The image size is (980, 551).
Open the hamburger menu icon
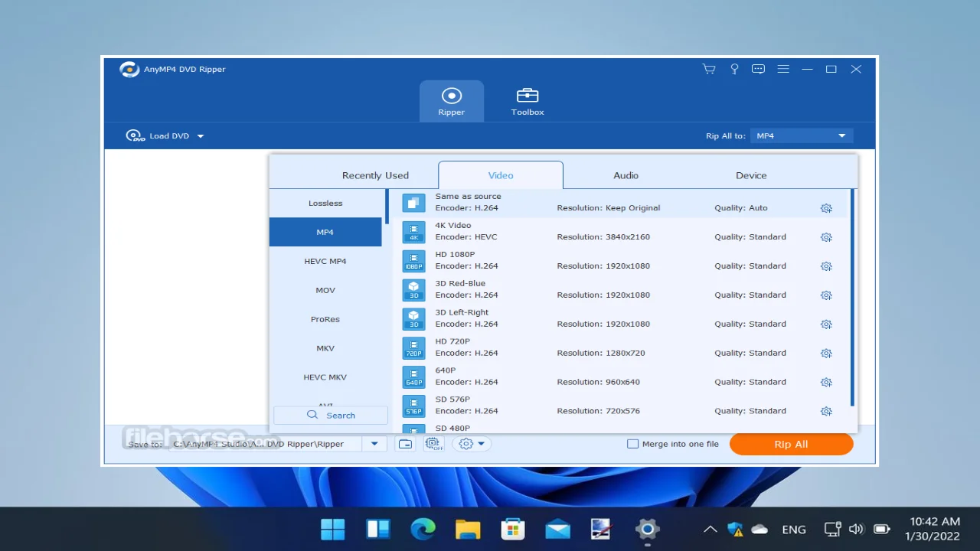click(x=782, y=69)
